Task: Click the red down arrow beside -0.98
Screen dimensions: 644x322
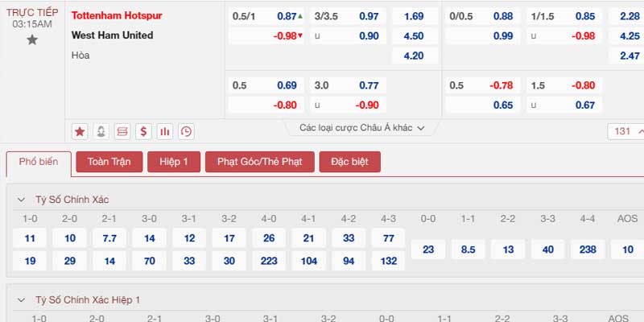Action: (300, 35)
